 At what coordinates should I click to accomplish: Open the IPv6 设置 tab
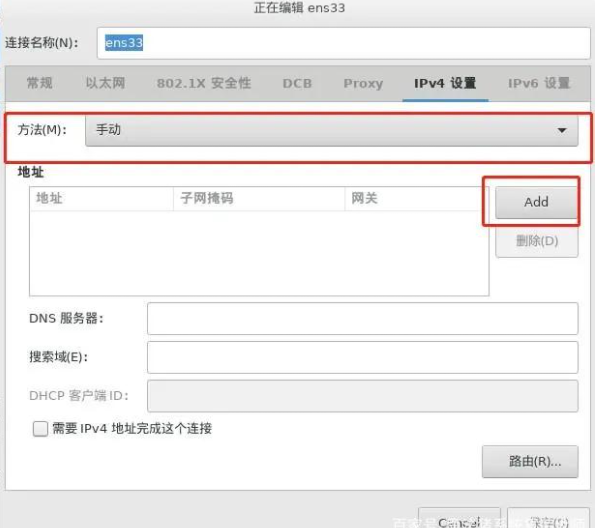[539, 83]
